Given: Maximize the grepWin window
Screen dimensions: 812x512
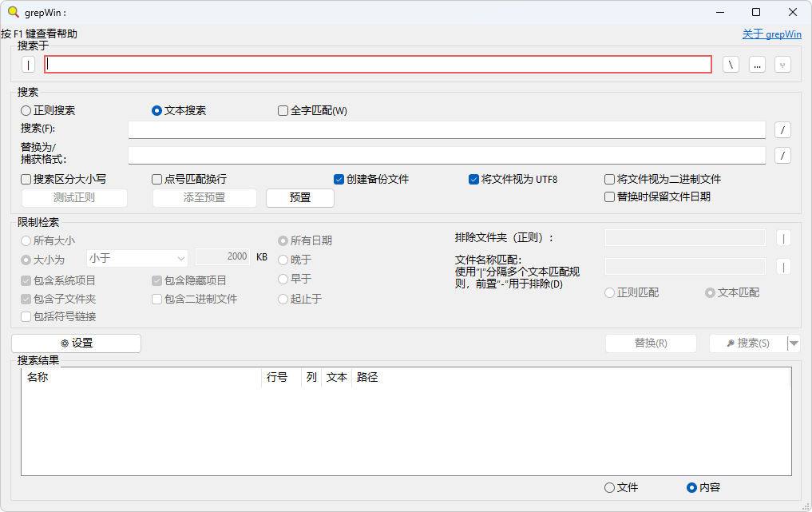Looking at the screenshot, I should (x=756, y=12).
